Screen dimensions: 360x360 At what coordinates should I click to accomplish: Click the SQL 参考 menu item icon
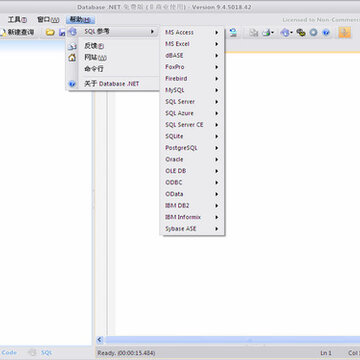point(72,32)
